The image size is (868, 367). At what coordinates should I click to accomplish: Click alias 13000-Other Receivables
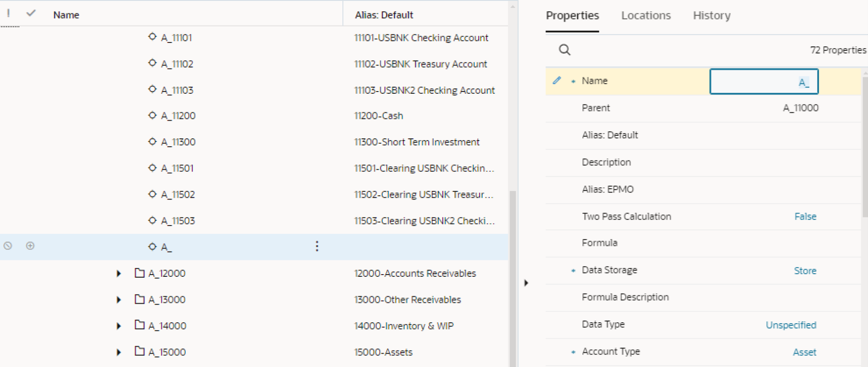coord(407,300)
